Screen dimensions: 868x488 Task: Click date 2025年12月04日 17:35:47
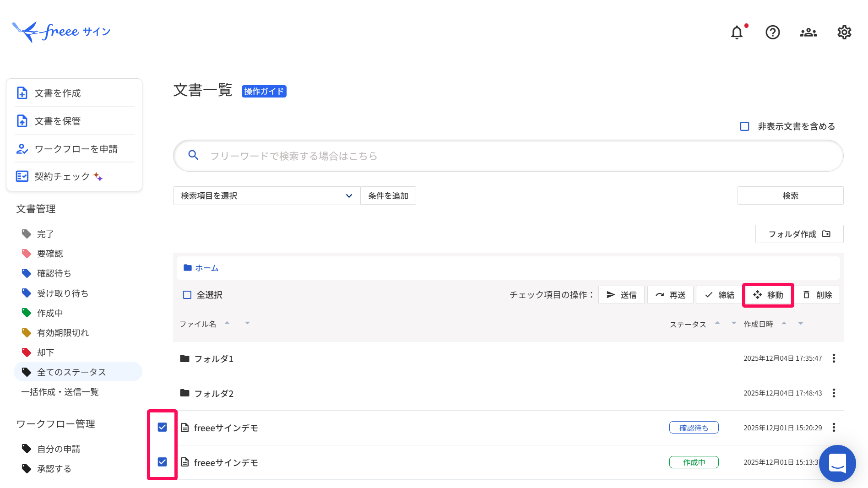click(783, 358)
